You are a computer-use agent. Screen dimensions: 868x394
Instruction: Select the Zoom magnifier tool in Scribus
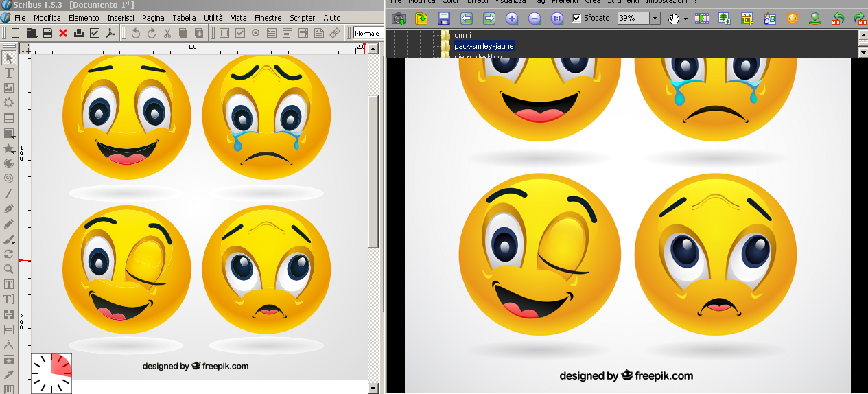point(9,269)
